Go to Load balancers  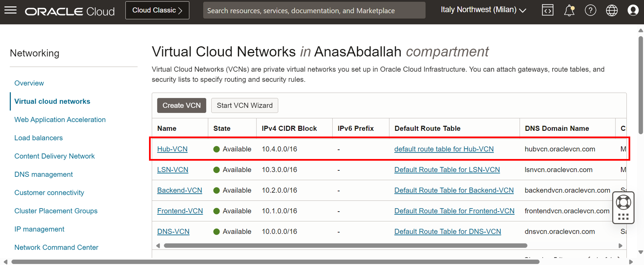point(38,138)
